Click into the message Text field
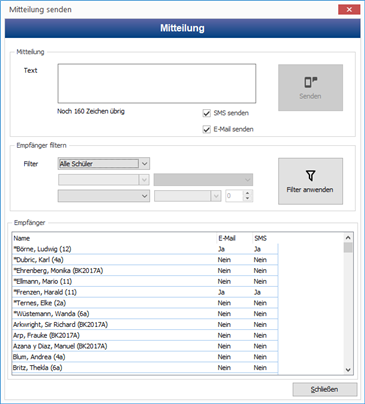The image size is (365, 404). click(x=157, y=83)
